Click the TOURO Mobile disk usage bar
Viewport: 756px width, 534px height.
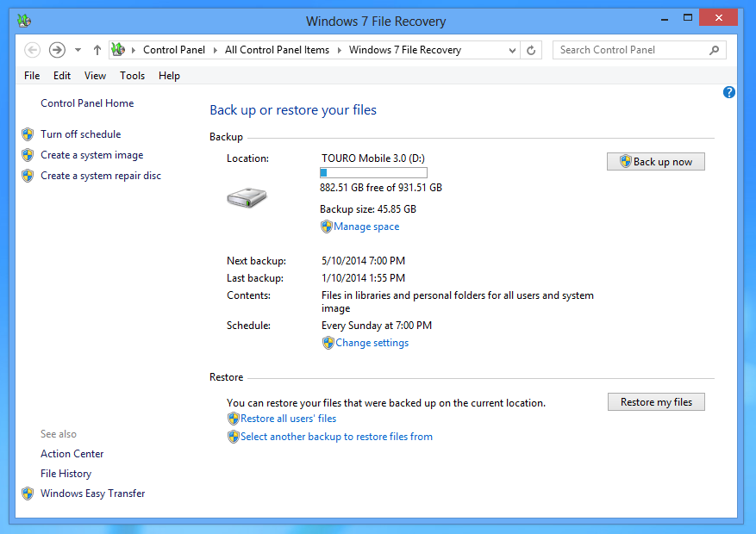point(373,172)
